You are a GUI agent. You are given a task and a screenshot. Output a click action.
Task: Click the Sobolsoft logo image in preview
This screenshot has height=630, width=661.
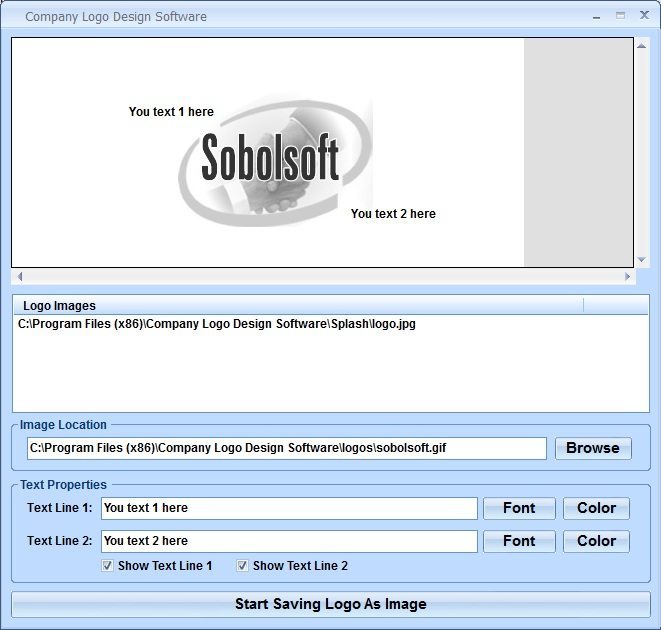275,162
